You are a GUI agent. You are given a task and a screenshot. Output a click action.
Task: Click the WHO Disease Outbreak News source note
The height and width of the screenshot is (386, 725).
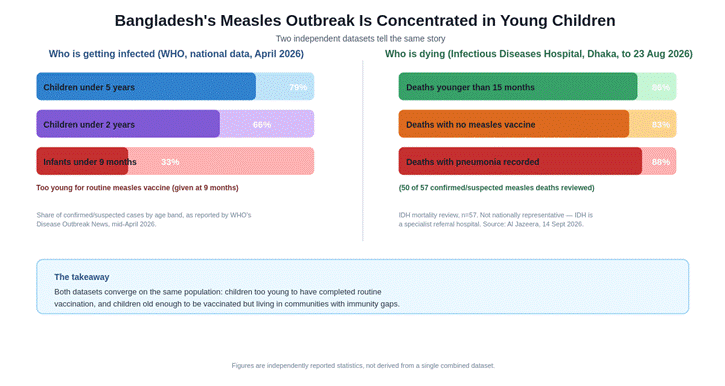144,220
